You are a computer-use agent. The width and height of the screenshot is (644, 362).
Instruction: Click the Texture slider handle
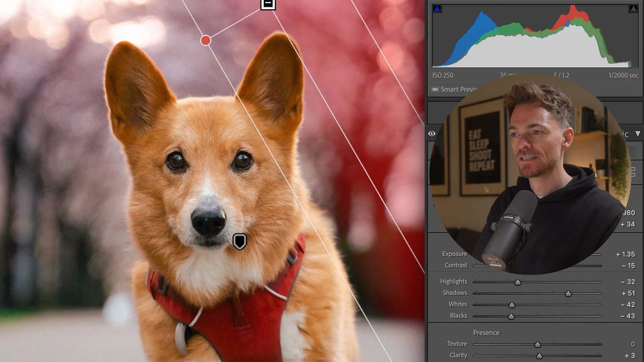pos(537,345)
